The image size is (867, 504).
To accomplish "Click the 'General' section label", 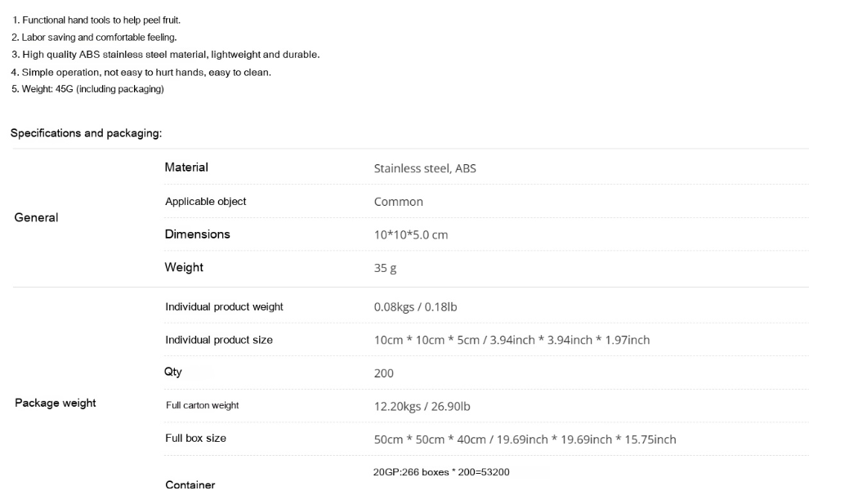I will click(36, 218).
